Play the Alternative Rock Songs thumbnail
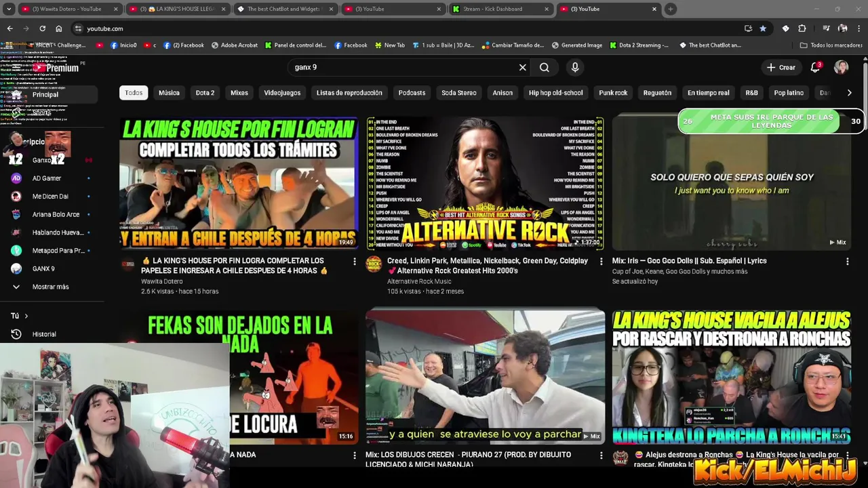The width and height of the screenshot is (868, 488). (485, 184)
